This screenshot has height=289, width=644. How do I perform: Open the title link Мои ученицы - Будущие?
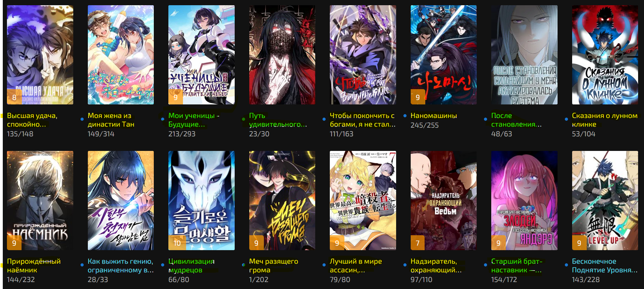pyautogui.click(x=194, y=120)
